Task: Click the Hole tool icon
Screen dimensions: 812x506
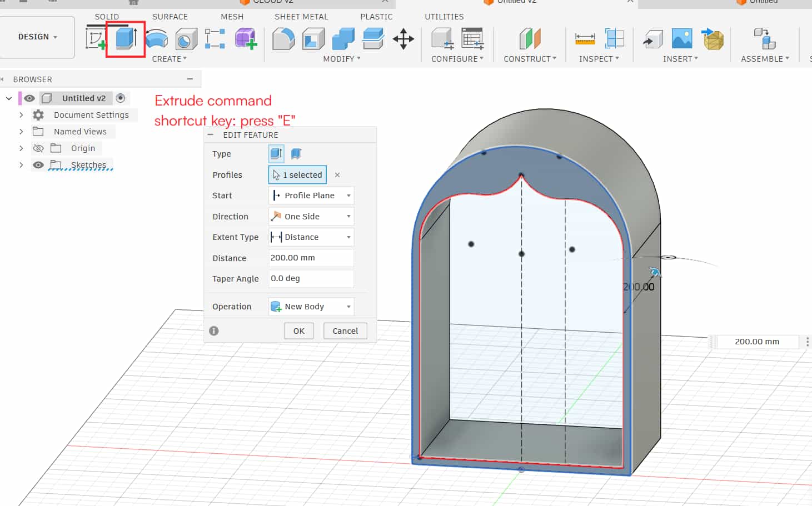Action: click(186, 39)
